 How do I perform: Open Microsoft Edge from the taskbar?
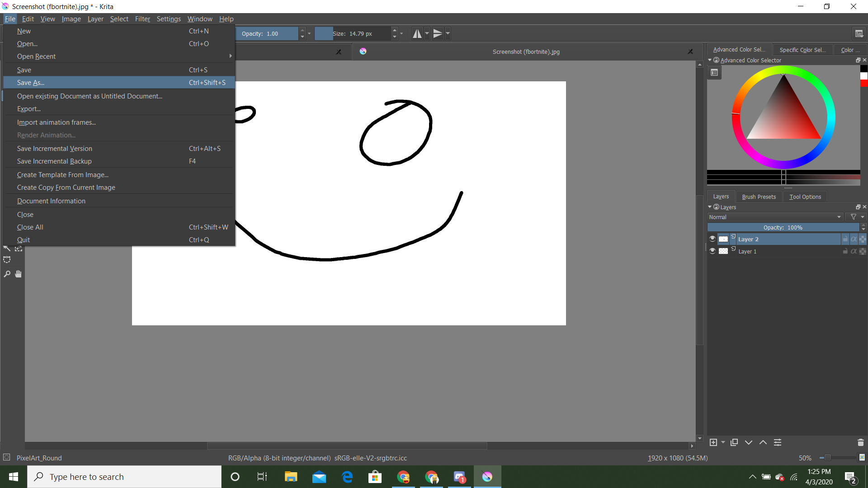point(347,476)
